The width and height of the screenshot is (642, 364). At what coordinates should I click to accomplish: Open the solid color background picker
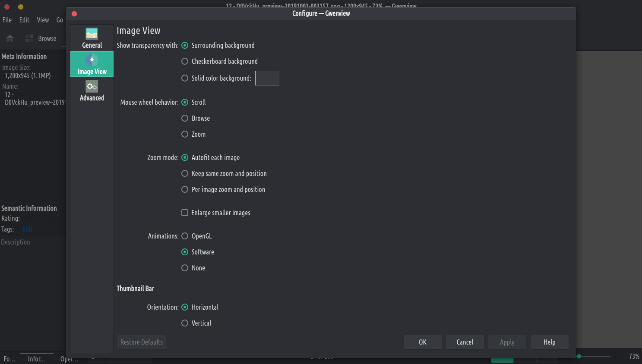click(267, 78)
